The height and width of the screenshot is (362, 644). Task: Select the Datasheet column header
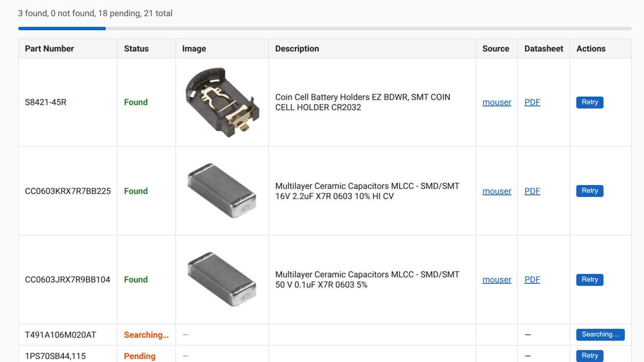pyautogui.click(x=543, y=49)
